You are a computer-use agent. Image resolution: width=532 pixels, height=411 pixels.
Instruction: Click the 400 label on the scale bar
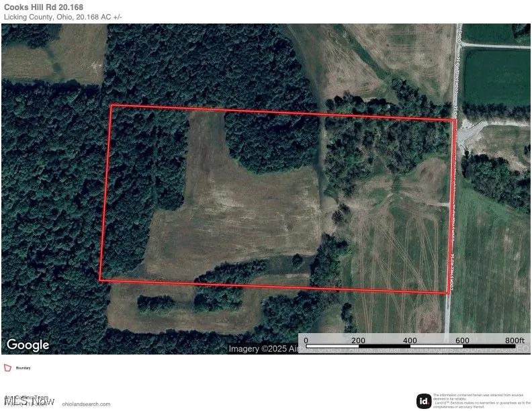(410, 340)
